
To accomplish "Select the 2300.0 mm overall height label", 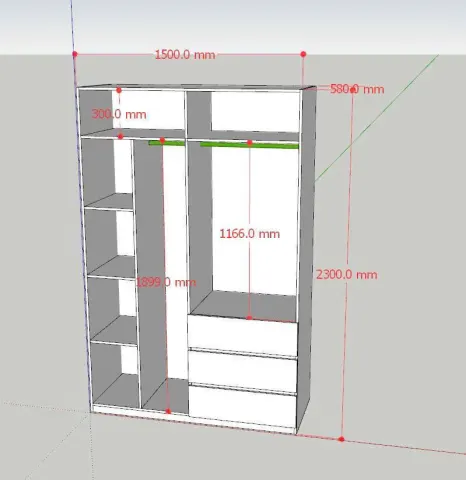I will point(347,275).
